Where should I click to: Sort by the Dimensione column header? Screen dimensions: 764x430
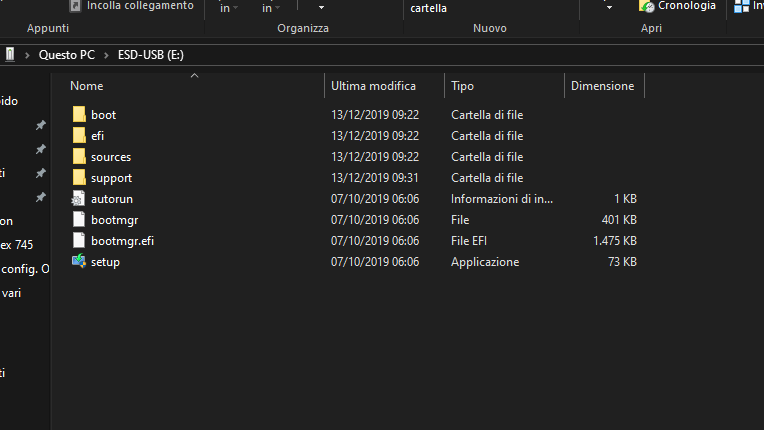point(603,86)
